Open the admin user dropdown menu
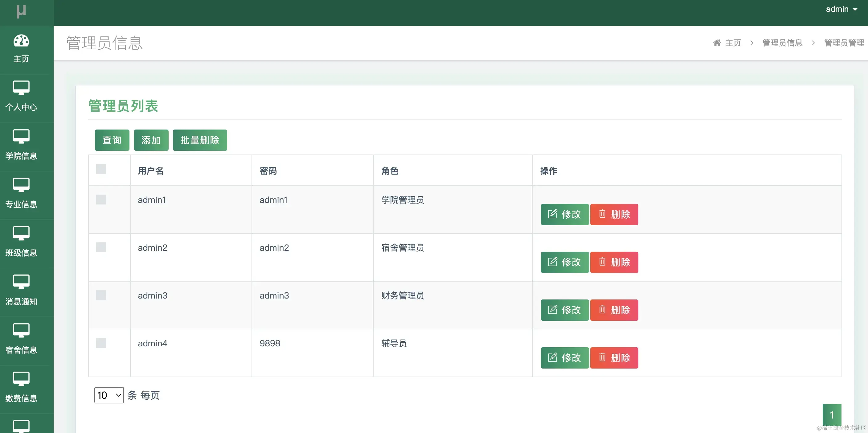 841,10
